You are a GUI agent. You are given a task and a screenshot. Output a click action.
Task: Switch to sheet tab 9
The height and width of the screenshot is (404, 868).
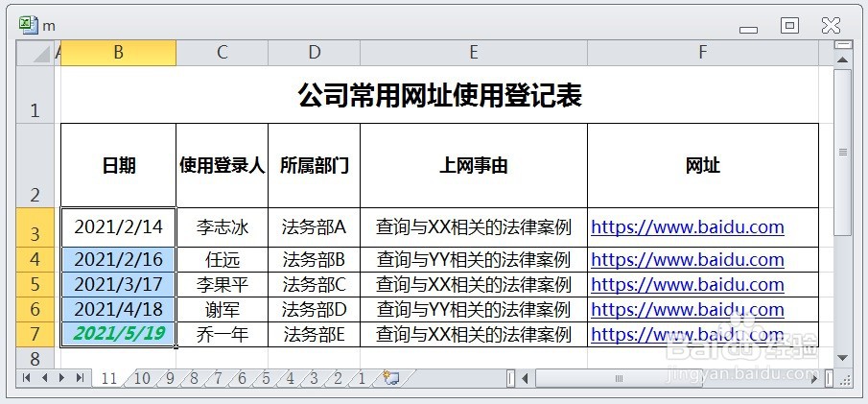click(170, 378)
